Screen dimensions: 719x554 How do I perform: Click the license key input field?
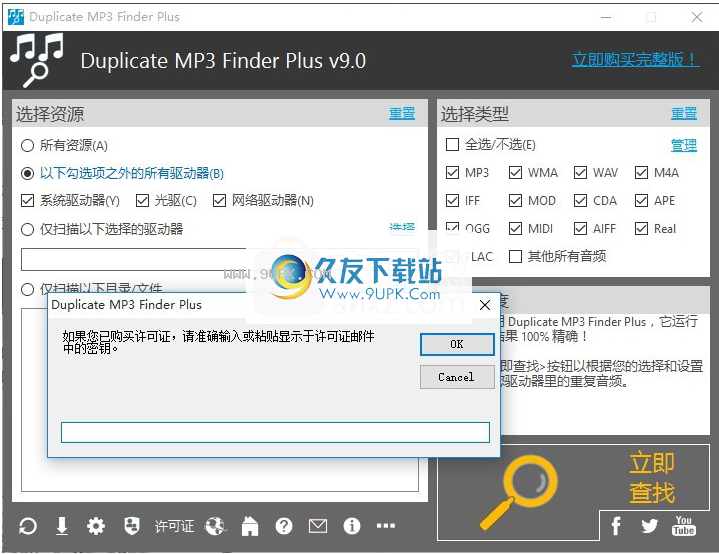[275, 432]
